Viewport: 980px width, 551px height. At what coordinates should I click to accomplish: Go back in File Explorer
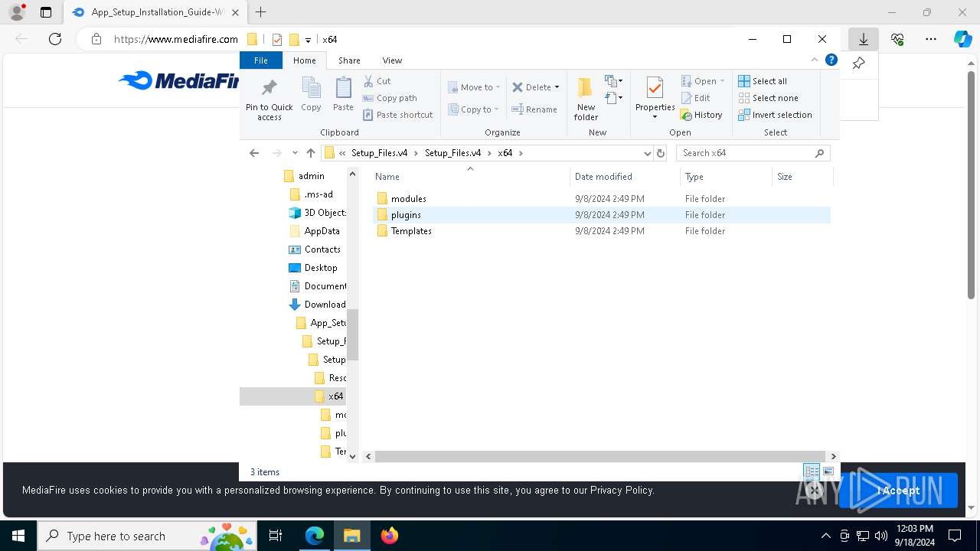(x=254, y=153)
